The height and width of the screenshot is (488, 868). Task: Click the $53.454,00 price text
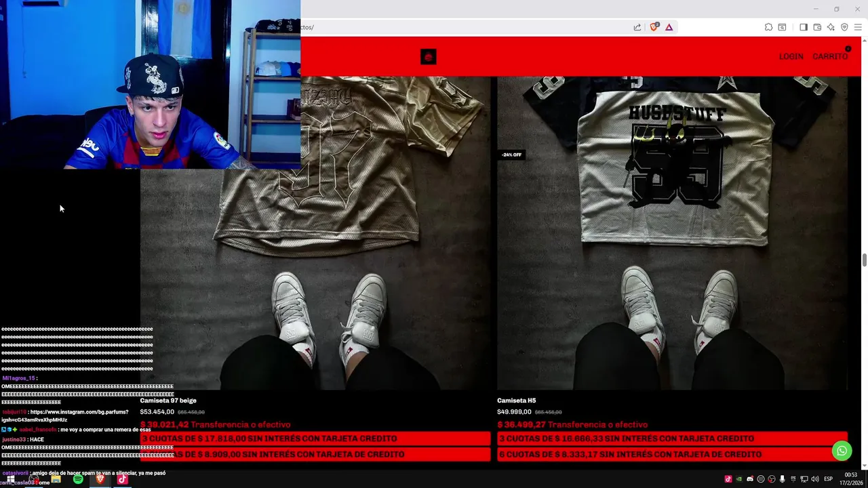click(157, 411)
